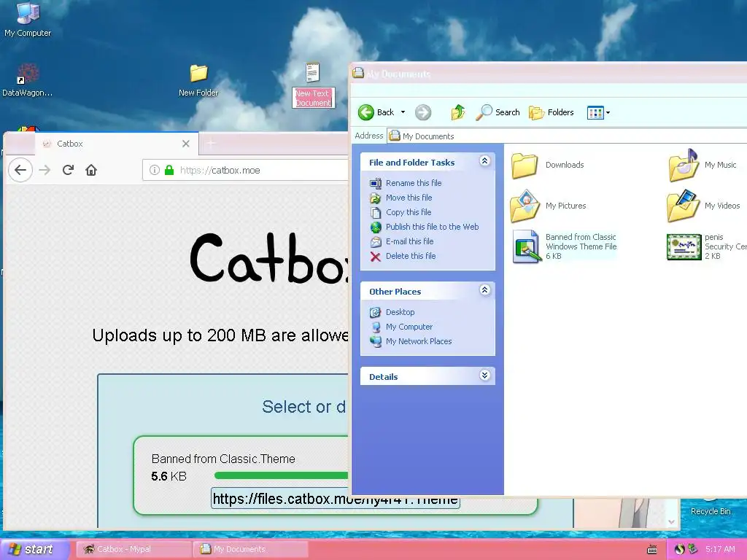Select the My Videos folder

pyautogui.click(x=704, y=206)
